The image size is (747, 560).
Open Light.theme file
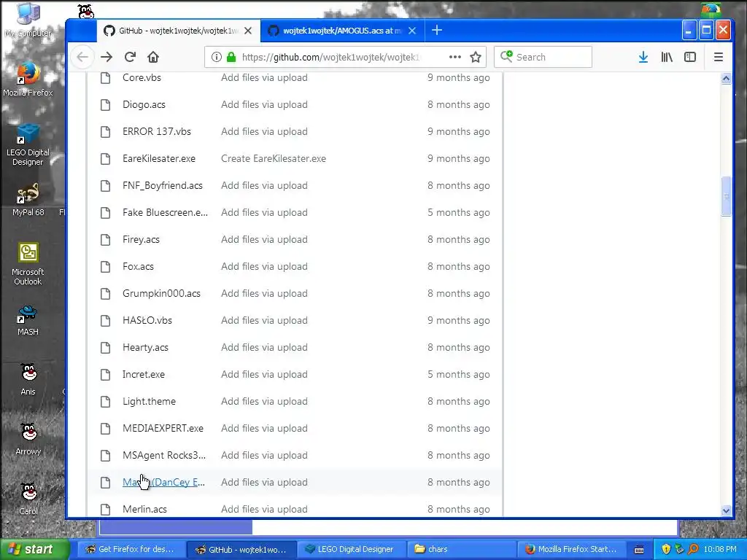[x=149, y=402]
